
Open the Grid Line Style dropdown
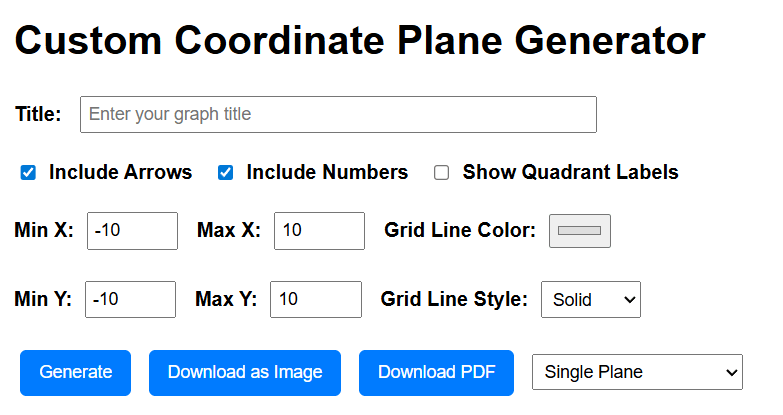[x=590, y=299]
